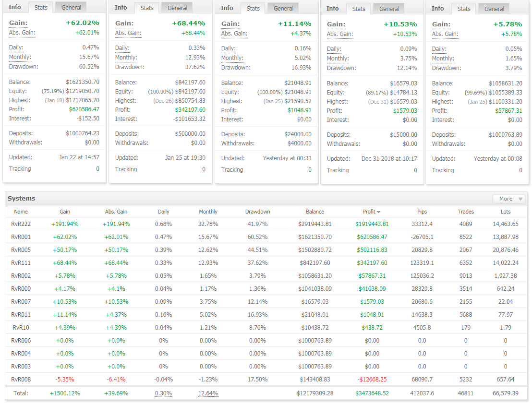
Task: Open the RvR008 system link
Action: click(21, 379)
